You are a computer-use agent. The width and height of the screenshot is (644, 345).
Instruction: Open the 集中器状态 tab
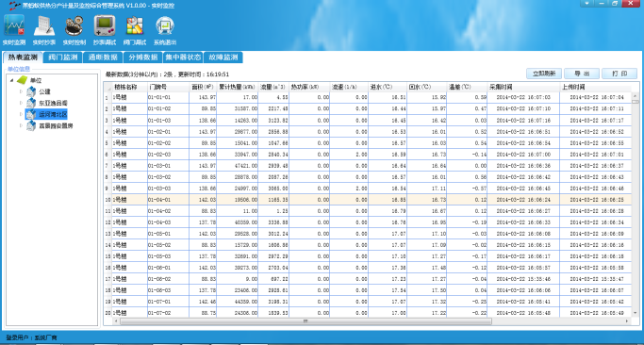(x=183, y=57)
